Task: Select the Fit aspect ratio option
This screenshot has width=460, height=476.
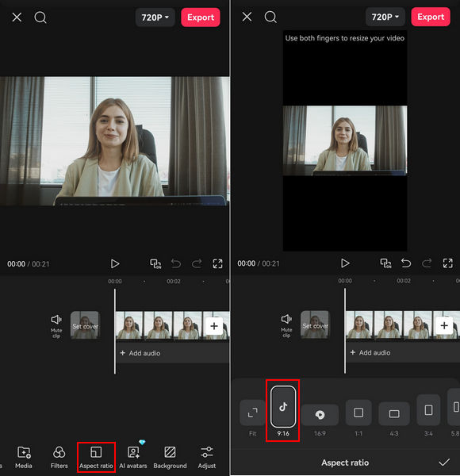Action: tap(252, 418)
